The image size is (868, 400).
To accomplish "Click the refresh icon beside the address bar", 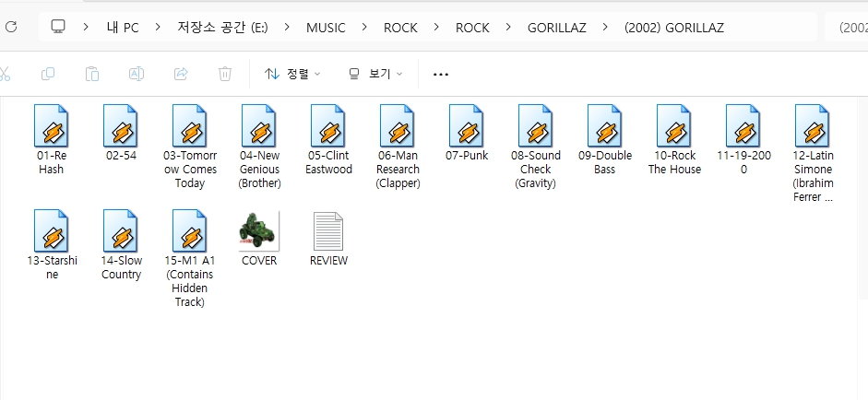I will pyautogui.click(x=12, y=27).
